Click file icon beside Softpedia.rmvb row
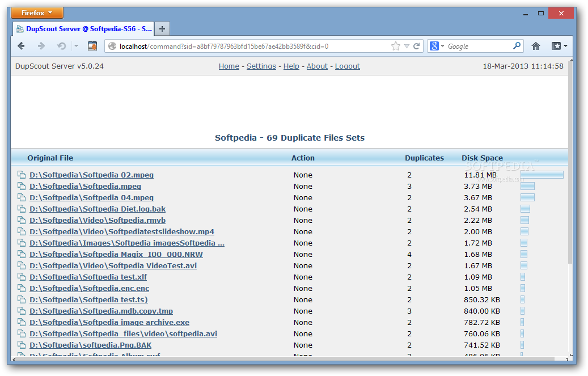Image resolution: width=588 pixels, height=376 pixels. coord(22,221)
